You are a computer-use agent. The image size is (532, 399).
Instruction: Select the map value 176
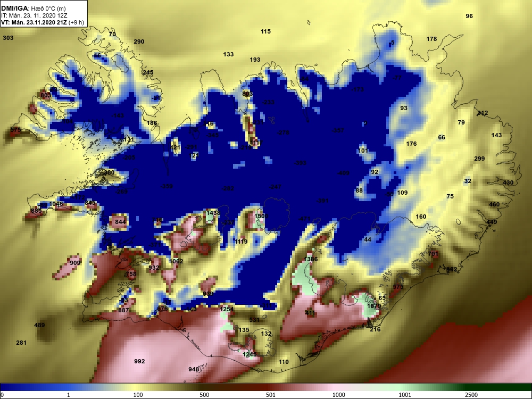coord(411,144)
